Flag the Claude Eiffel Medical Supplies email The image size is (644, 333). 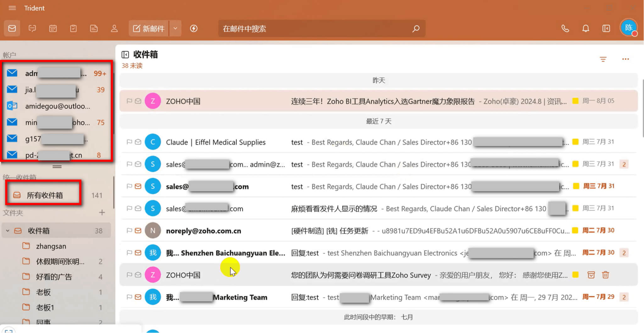(129, 142)
